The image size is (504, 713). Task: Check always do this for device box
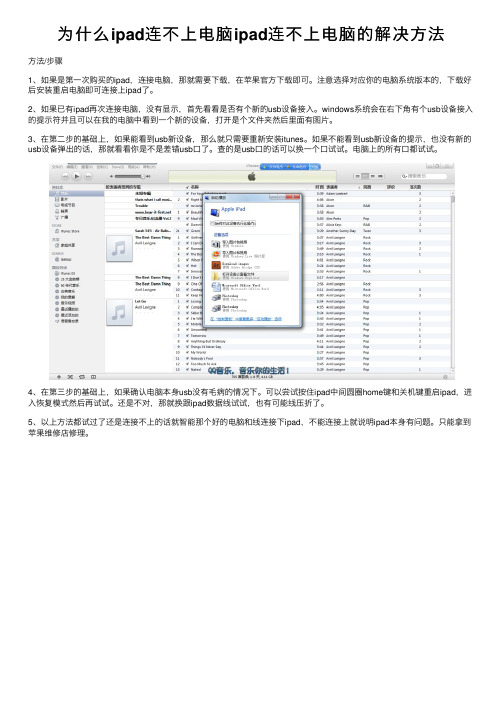(212, 223)
